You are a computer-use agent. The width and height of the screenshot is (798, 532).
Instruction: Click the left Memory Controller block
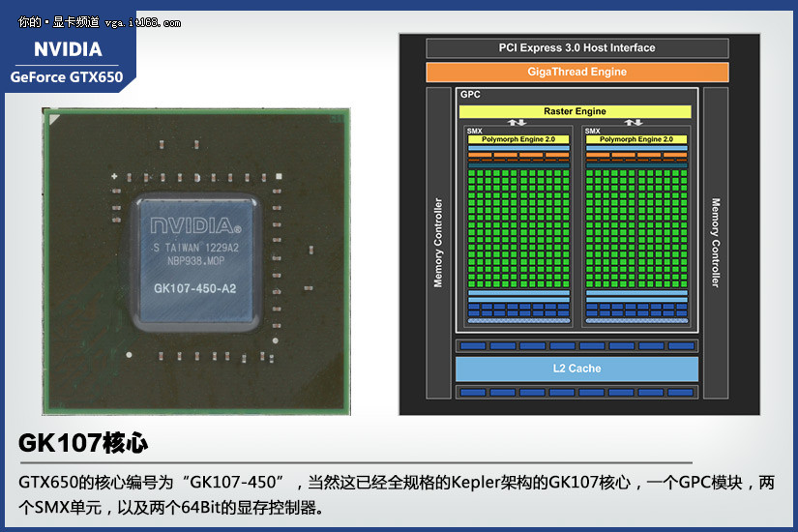[438, 243]
